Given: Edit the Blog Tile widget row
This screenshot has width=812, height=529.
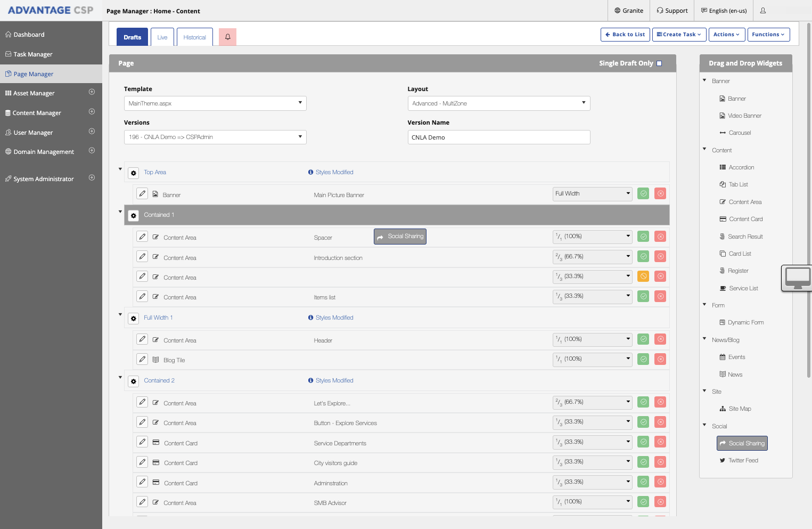Looking at the screenshot, I should click(x=142, y=359).
